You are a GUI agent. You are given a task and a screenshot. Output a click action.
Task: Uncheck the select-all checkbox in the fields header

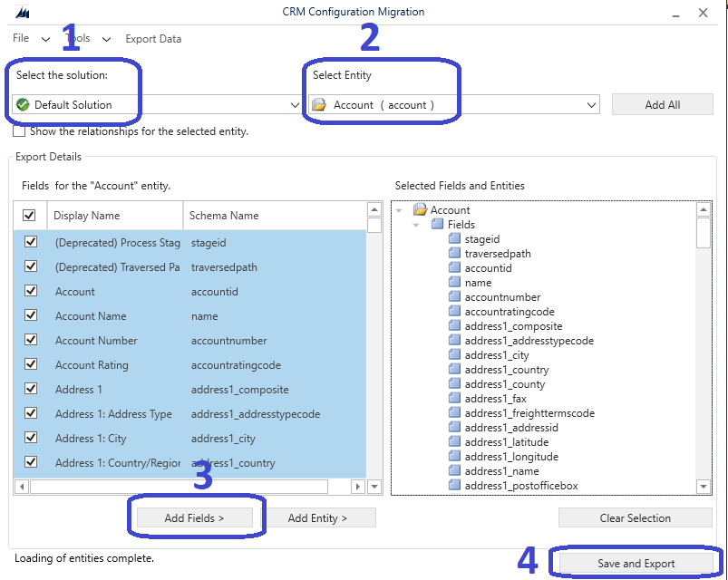(x=30, y=215)
